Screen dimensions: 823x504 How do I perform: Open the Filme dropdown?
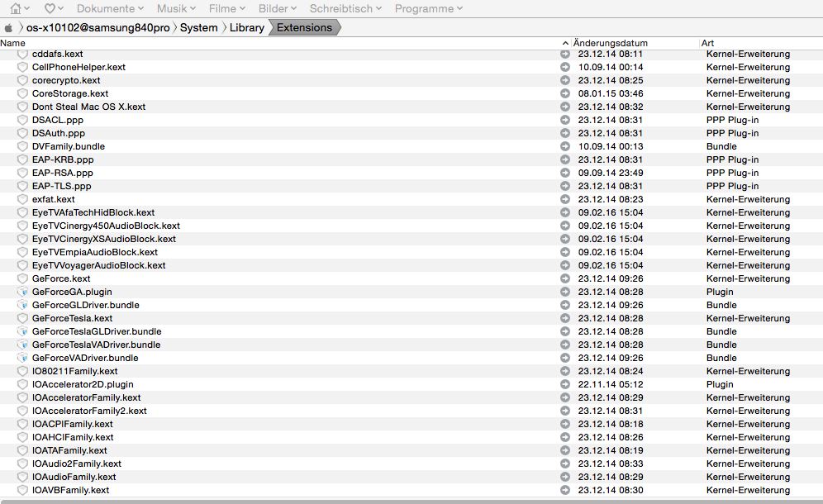pos(226,8)
